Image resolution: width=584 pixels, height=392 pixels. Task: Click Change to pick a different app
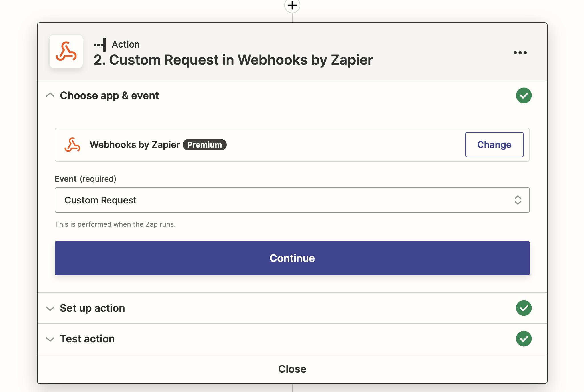point(494,145)
